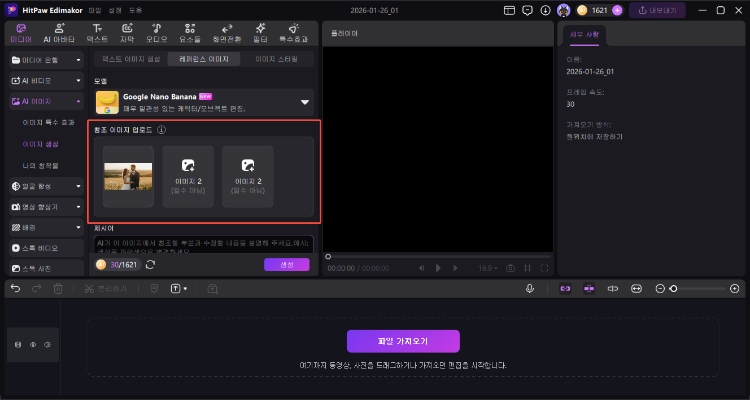The image size is (750, 400).
Task: Click the microphone voice-over icon
Action: (x=529, y=289)
